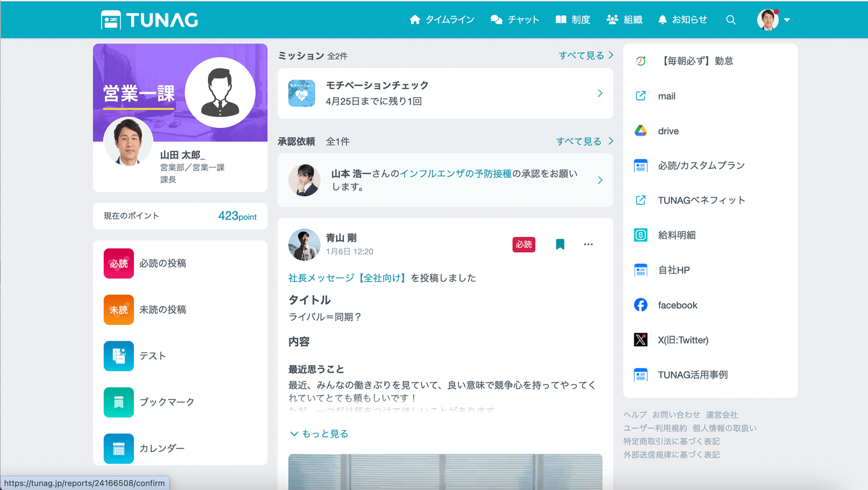Click the カレンダー icon
This screenshot has width=868, height=490.
[119, 448]
